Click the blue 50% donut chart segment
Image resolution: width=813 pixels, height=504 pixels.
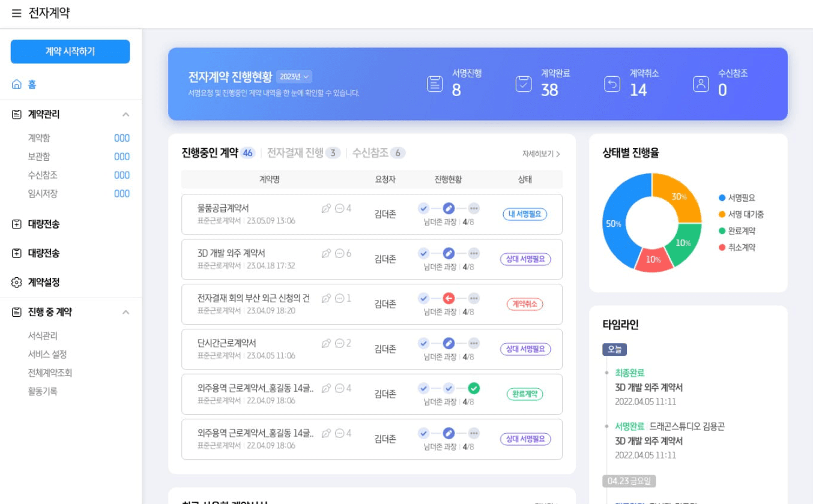pos(616,223)
